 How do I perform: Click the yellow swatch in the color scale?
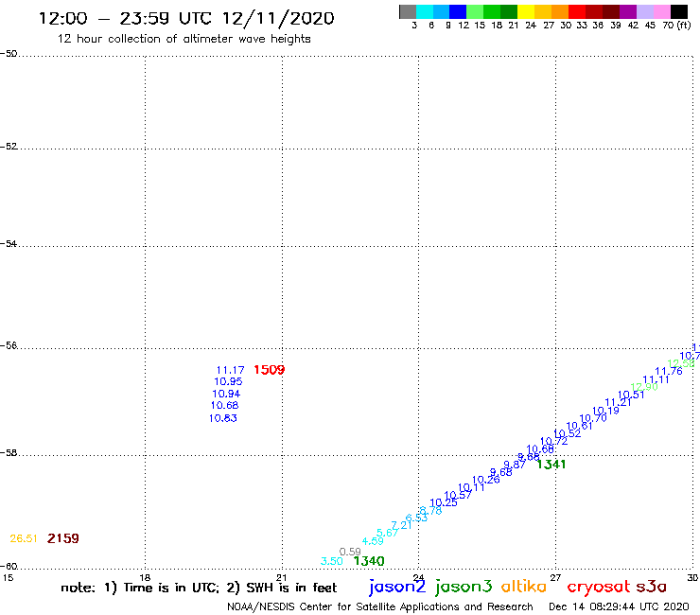(526, 11)
